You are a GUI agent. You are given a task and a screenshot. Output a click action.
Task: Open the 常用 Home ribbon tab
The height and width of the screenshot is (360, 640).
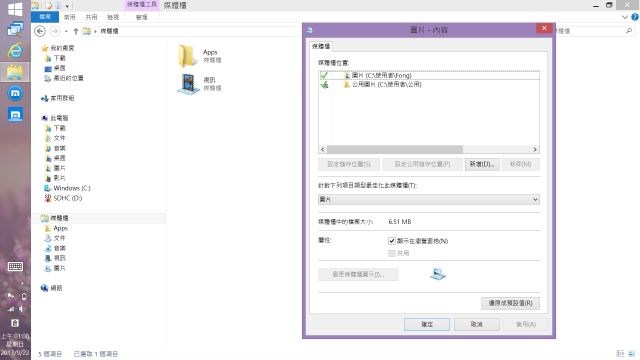pyautogui.click(x=70, y=17)
